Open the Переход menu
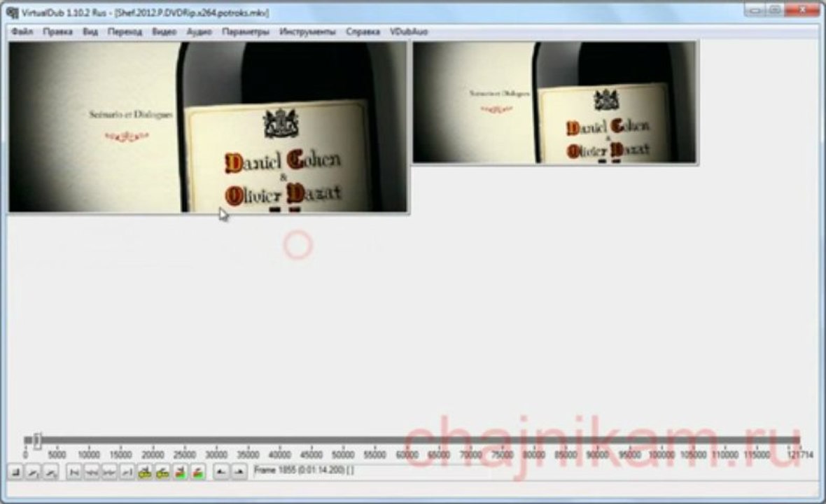826x504 pixels. 125,31
